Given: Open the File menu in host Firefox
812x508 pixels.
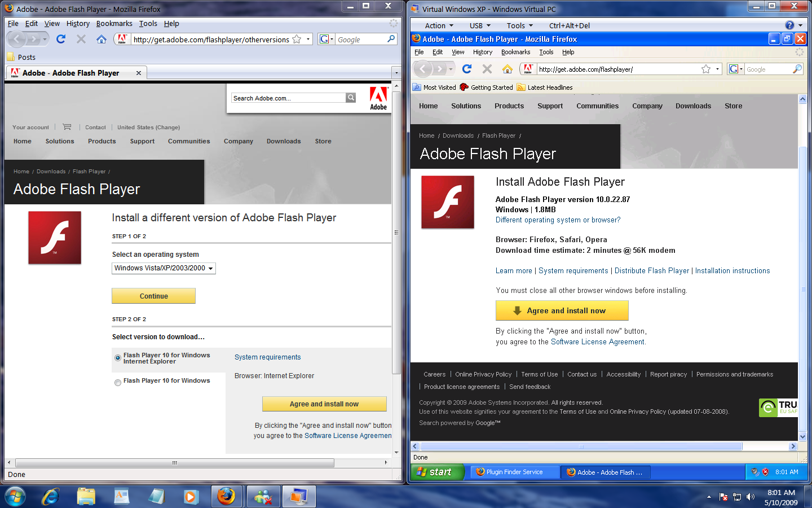Looking at the screenshot, I should [13, 24].
